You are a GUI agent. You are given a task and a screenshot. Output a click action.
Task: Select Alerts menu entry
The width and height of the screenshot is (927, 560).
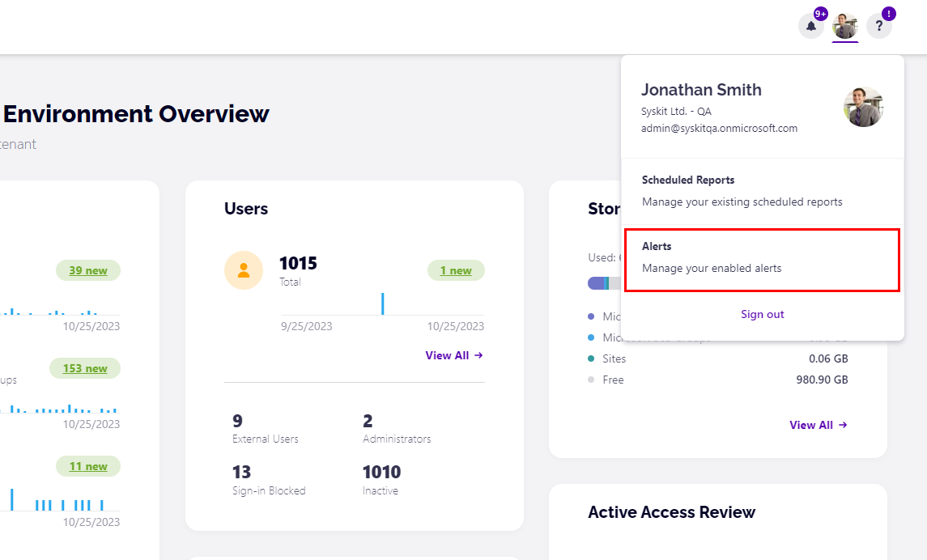click(761, 259)
